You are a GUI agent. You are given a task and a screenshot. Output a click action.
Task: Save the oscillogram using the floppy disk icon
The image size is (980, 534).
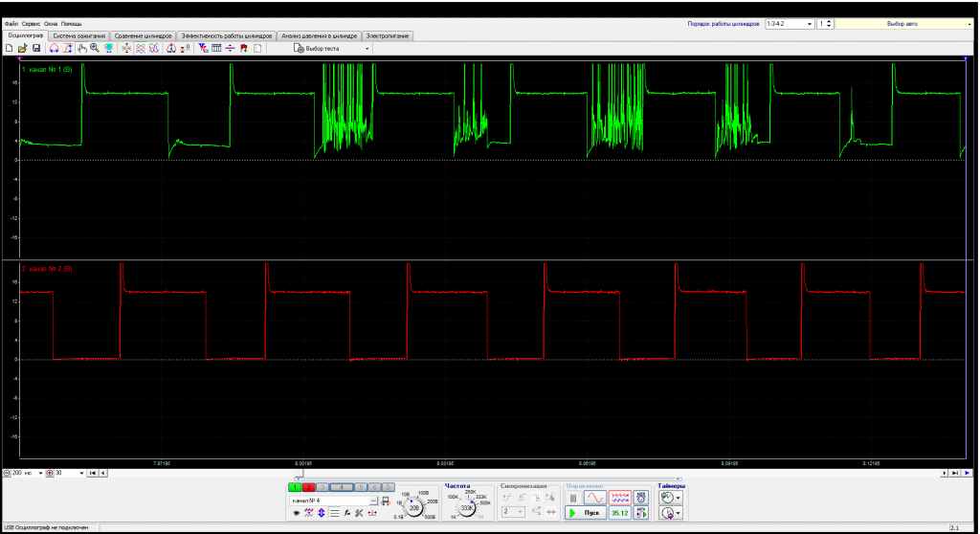[36, 48]
